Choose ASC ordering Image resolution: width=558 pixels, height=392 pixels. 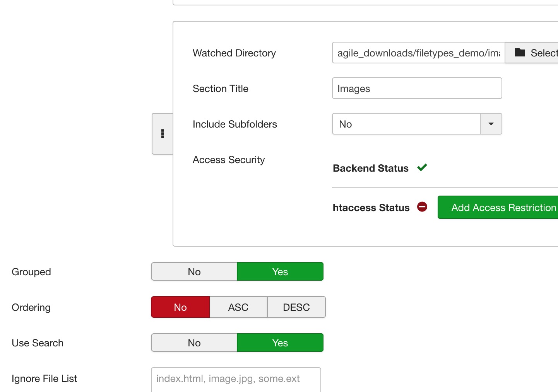tap(238, 307)
